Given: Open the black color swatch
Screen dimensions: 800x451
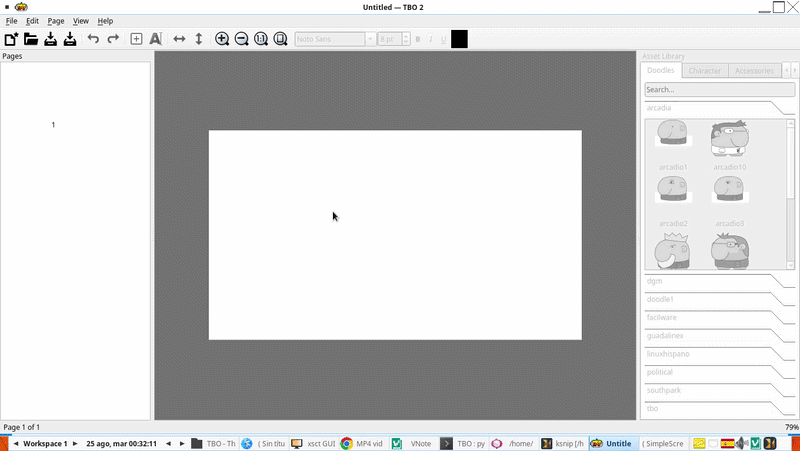Looking at the screenshot, I should 459,39.
